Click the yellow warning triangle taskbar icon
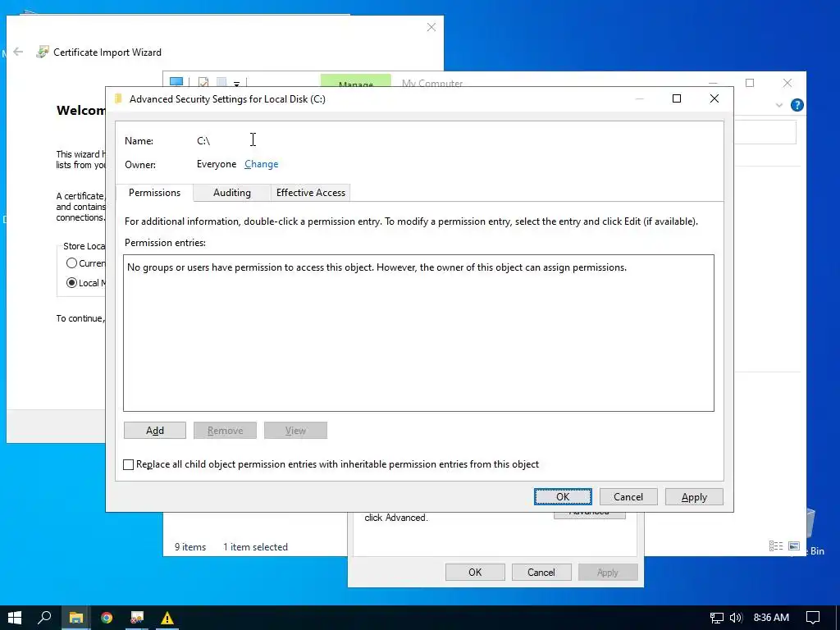 pyautogui.click(x=167, y=618)
